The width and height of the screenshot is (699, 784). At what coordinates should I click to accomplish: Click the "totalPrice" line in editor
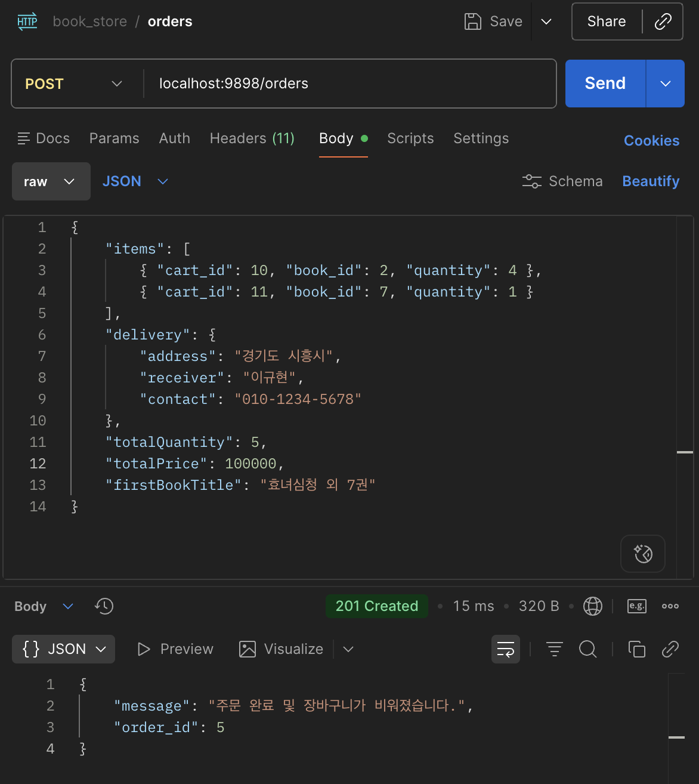tap(195, 464)
